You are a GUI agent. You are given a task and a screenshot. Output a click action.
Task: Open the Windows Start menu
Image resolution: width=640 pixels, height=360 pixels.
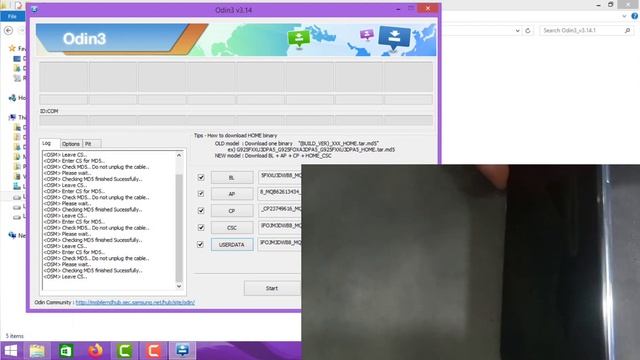pyautogui.click(x=10, y=351)
